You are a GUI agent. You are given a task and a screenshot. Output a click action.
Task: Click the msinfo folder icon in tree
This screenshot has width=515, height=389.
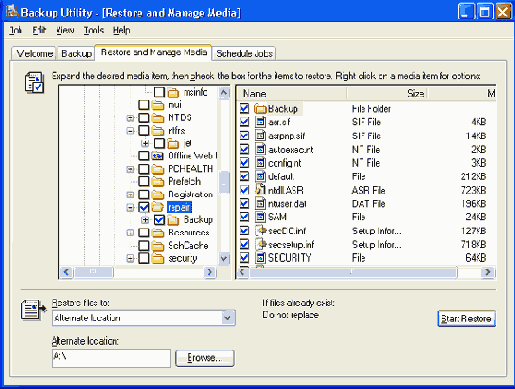coord(173,92)
